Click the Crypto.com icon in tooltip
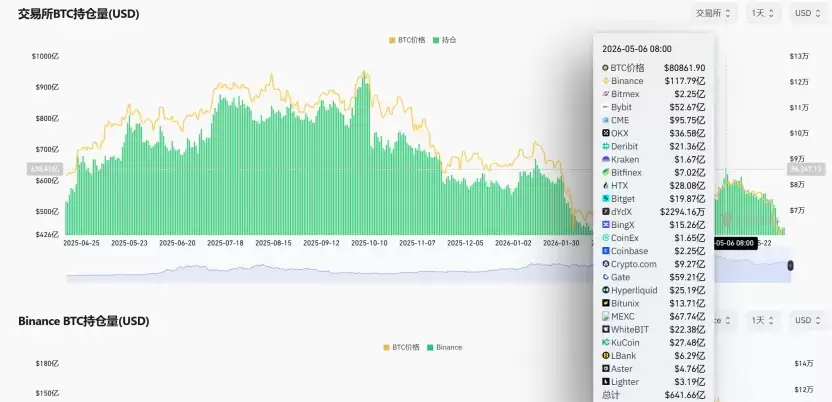 (x=605, y=264)
